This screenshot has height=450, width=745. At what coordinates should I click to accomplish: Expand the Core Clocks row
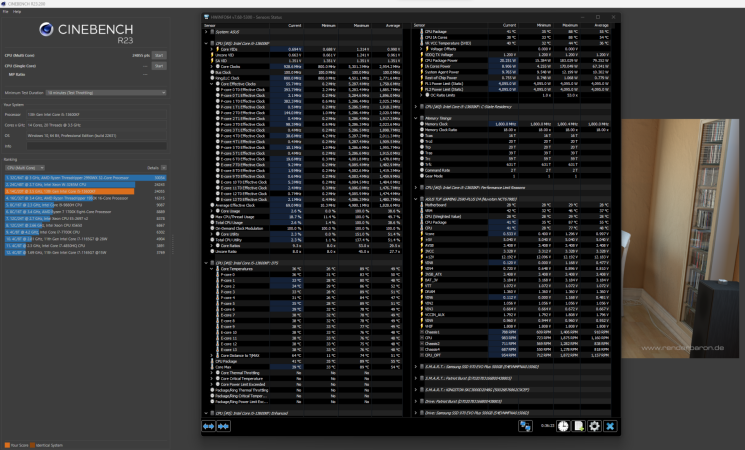point(212,67)
